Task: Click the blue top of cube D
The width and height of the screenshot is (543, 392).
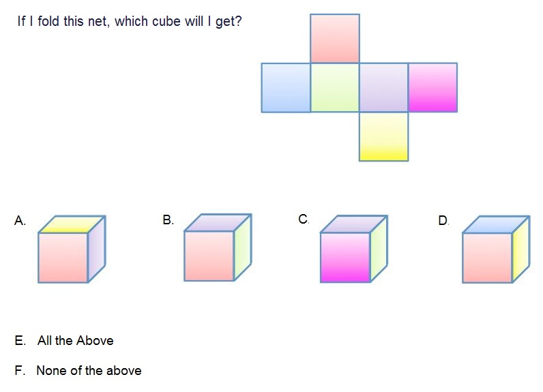Action: [x=496, y=224]
